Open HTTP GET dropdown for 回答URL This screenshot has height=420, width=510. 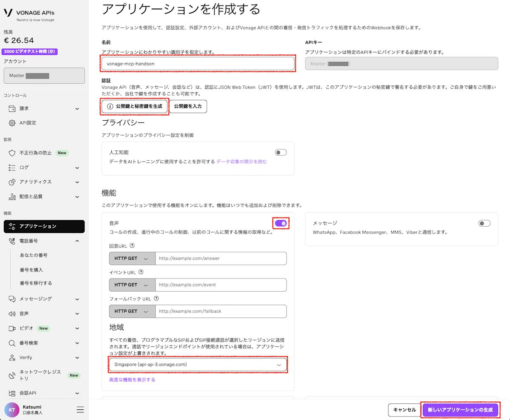tap(132, 258)
